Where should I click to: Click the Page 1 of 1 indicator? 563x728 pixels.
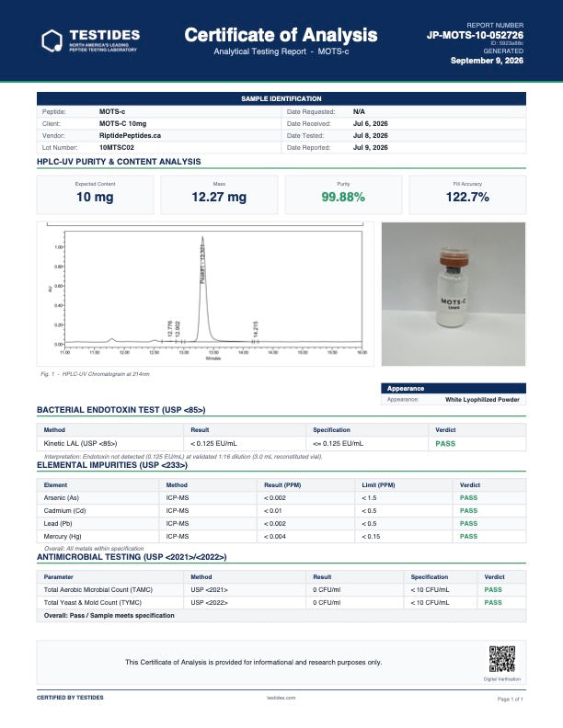pyautogui.click(x=510, y=699)
